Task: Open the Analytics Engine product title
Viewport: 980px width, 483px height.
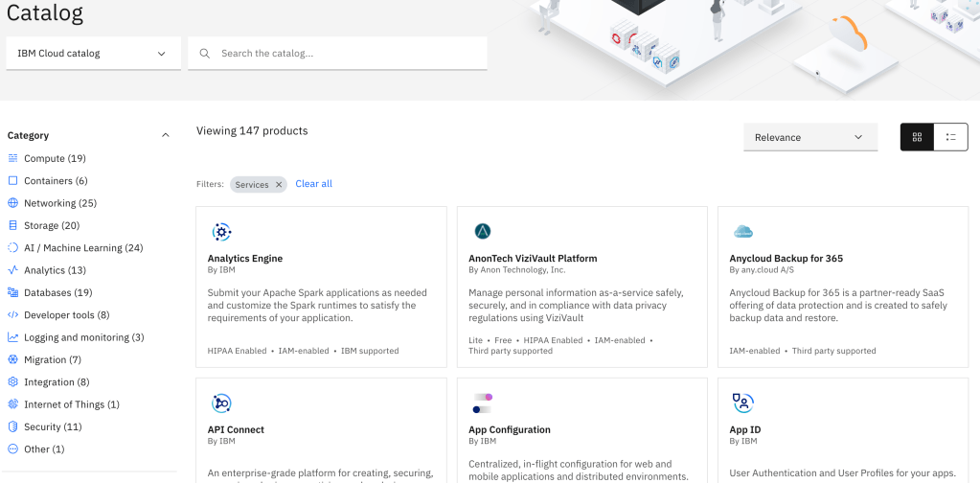Action: 245,259
